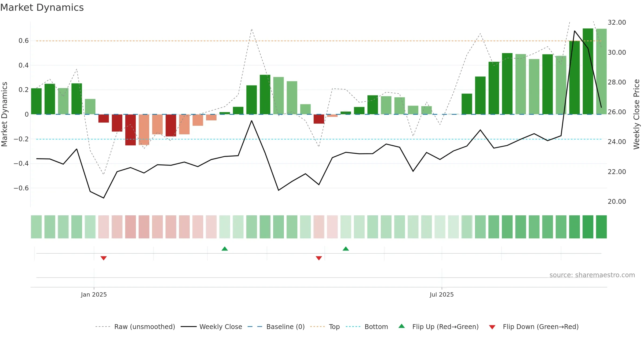Click the 0.6 left axis label
Image resolution: width=644 pixels, height=362 pixels.
(x=24, y=41)
